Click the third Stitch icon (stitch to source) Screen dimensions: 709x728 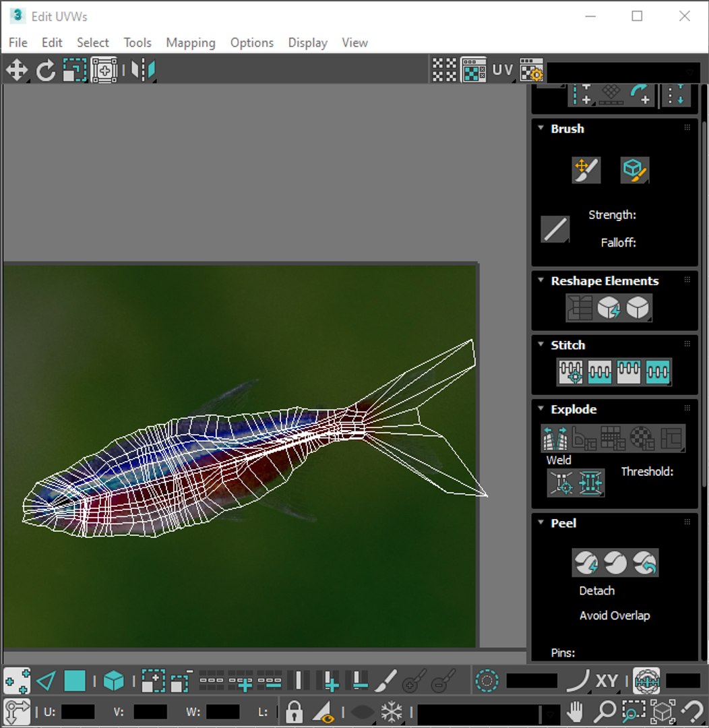(628, 372)
